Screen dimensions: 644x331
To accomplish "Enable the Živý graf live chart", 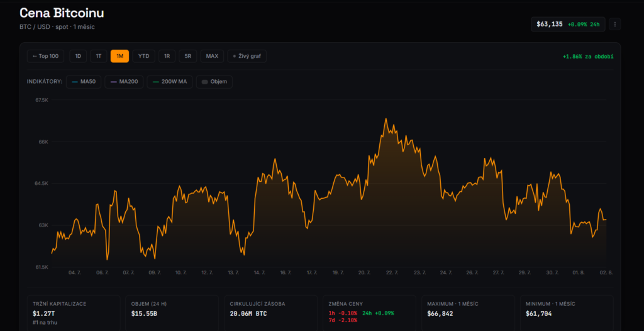I will click(x=247, y=56).
